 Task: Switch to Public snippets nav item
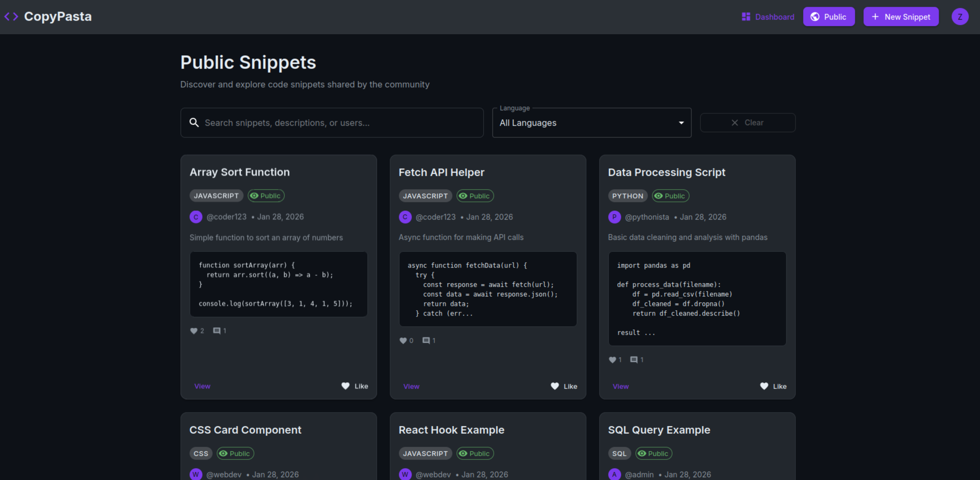(829, 17)
